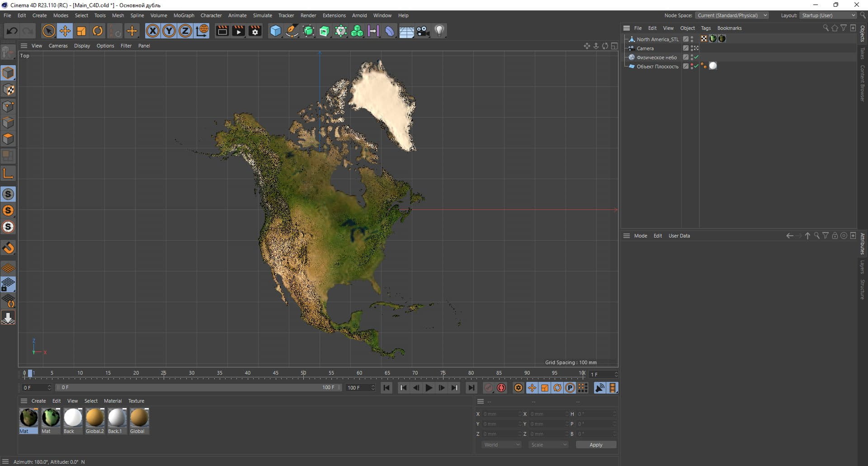Switch to the Takes side tab

point(862,53)
